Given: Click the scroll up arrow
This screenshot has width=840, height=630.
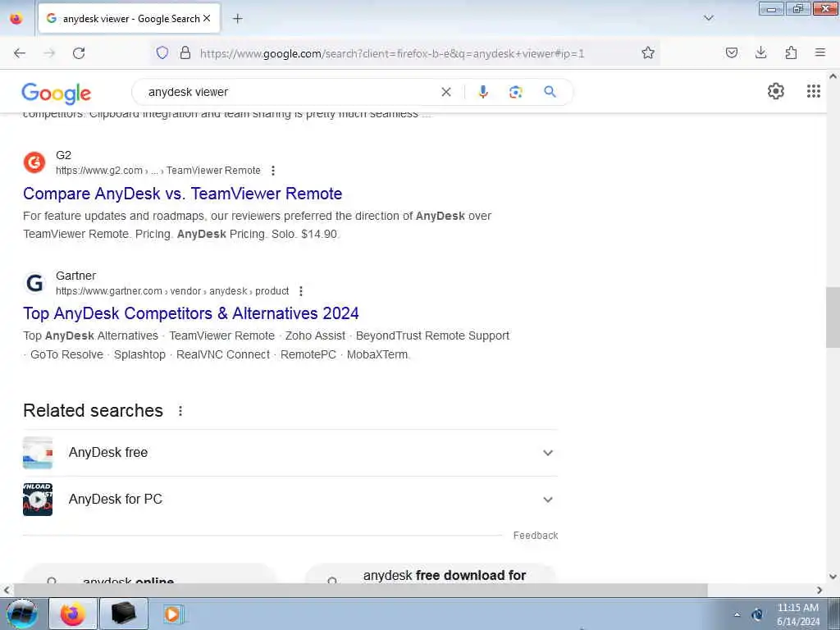Looking at the screenshot, I should [833, 76].
